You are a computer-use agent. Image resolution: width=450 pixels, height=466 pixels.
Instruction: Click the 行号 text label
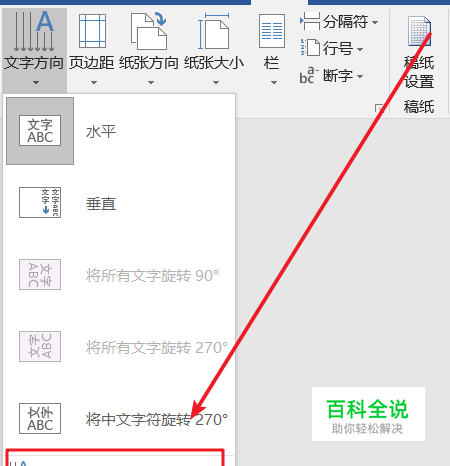point(338,49)
